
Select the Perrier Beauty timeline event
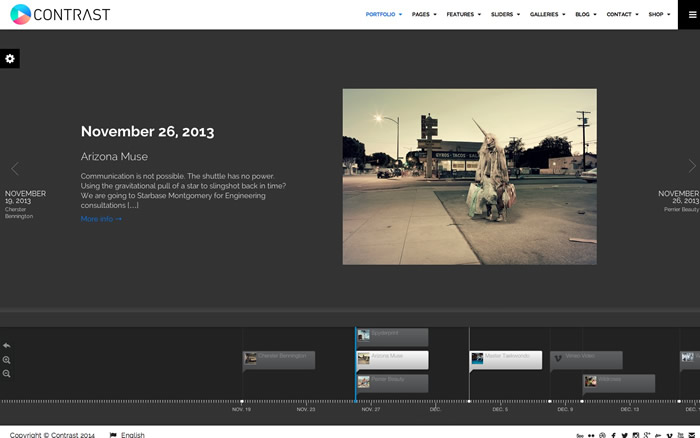pos(392,383)
